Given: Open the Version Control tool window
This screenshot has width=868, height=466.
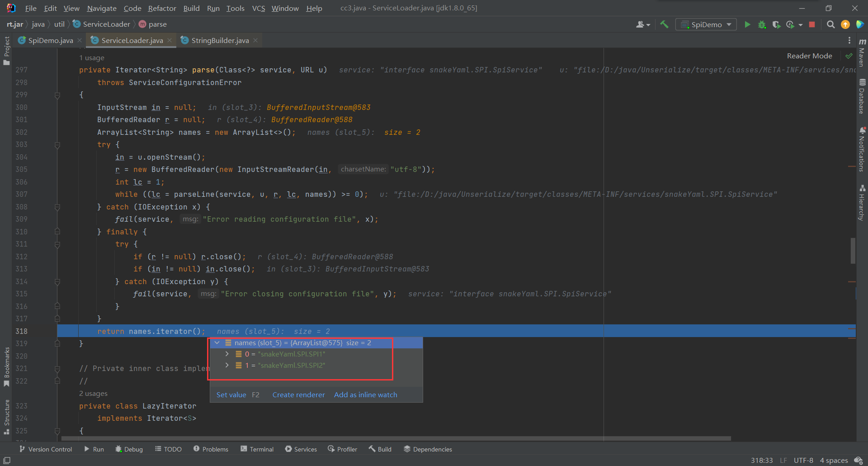Looking at the screenshot, I should click(46, 449).
